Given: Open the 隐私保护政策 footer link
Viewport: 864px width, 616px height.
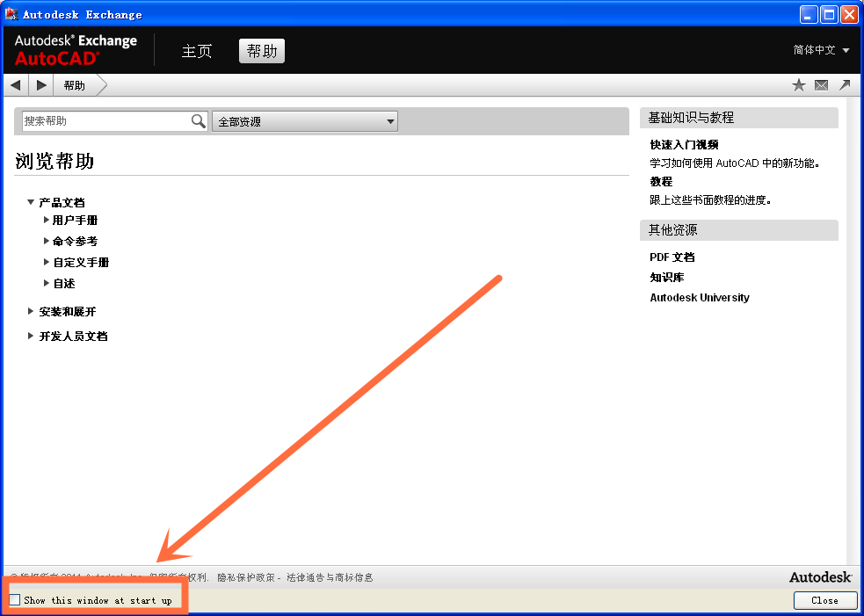Looking at the screenshot, I should click(246, 577).
